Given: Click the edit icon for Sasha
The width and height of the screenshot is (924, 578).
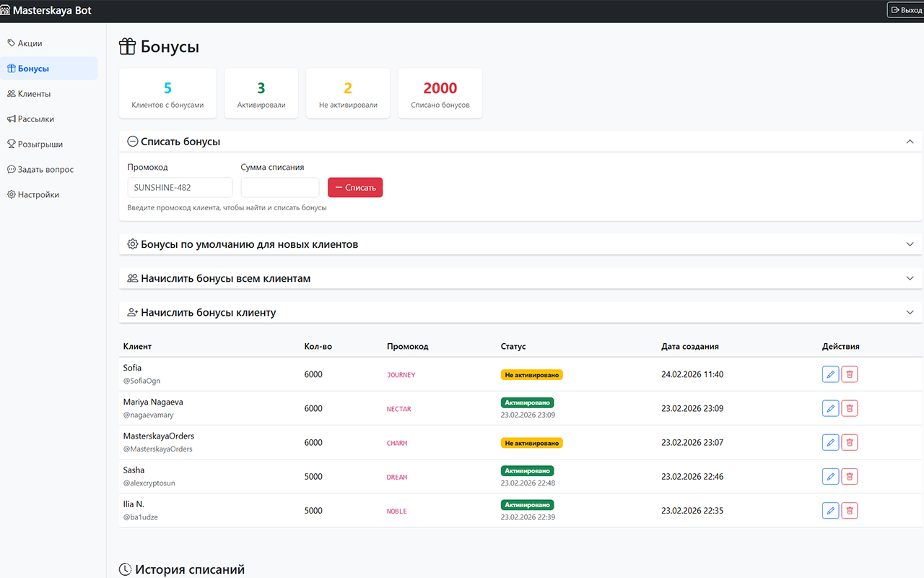Looking at the screenshot, I should [830, 476].
